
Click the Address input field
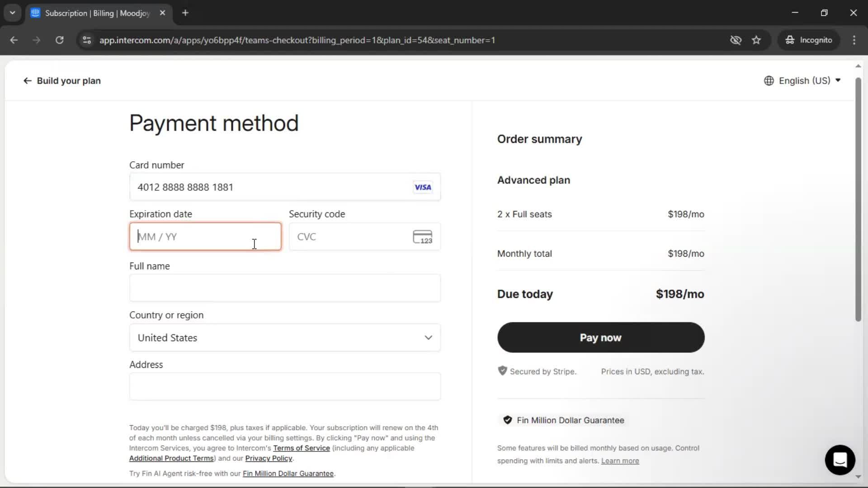285,386
